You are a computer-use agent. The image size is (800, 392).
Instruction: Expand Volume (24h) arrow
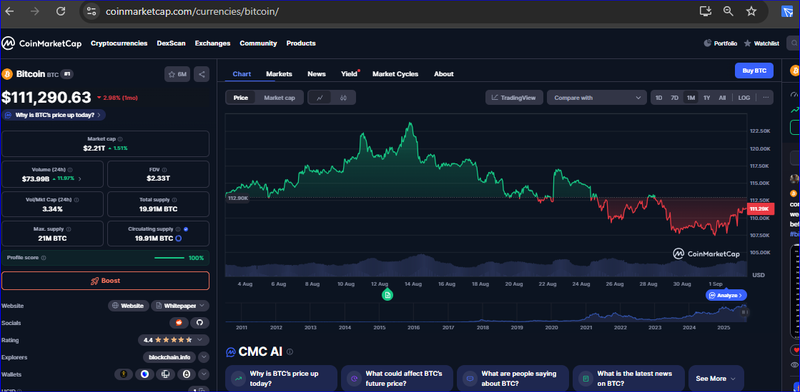pyautogui.click(x=80, y=179)
